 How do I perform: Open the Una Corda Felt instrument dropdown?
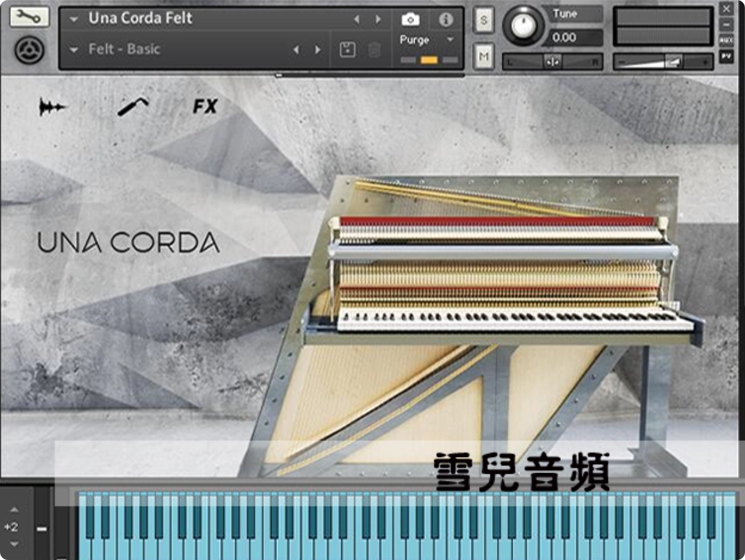click(73, 19)
